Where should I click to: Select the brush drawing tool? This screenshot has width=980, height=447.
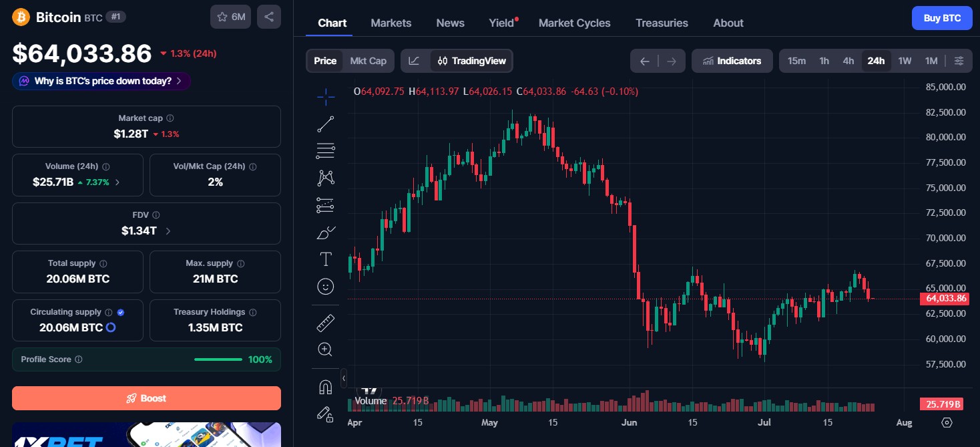click(326, 233)
